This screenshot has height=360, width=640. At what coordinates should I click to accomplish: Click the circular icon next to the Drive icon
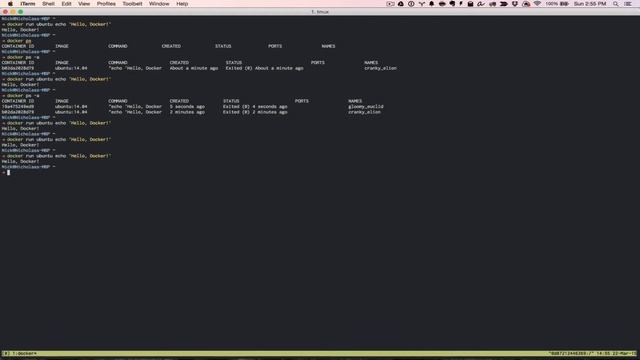411,4
